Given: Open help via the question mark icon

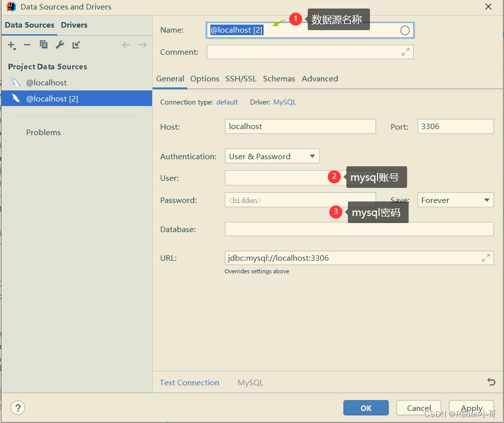Looking at the screenshot, I should 18,407.
